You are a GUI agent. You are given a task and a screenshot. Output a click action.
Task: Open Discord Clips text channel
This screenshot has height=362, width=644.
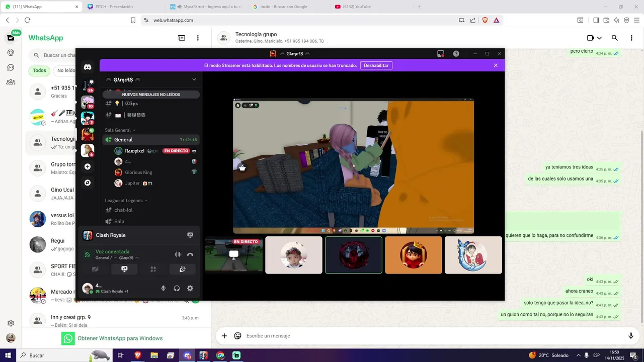point(151,104)
